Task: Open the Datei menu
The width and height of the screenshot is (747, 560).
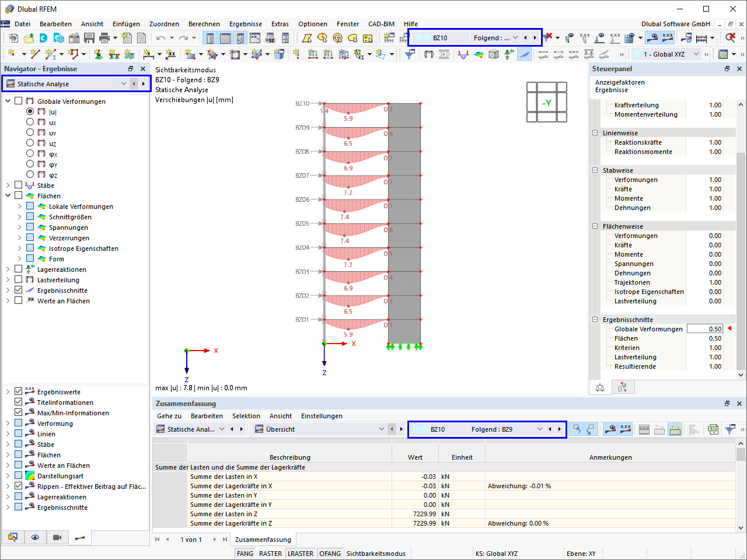Action: coord(23,24)
